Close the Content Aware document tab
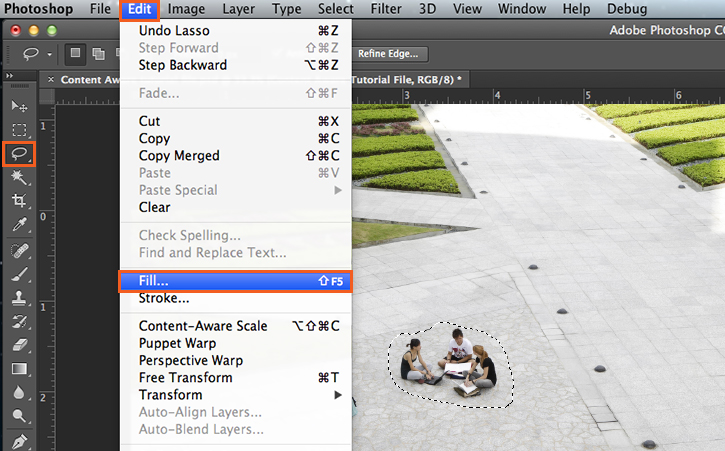 coord(51,78)
